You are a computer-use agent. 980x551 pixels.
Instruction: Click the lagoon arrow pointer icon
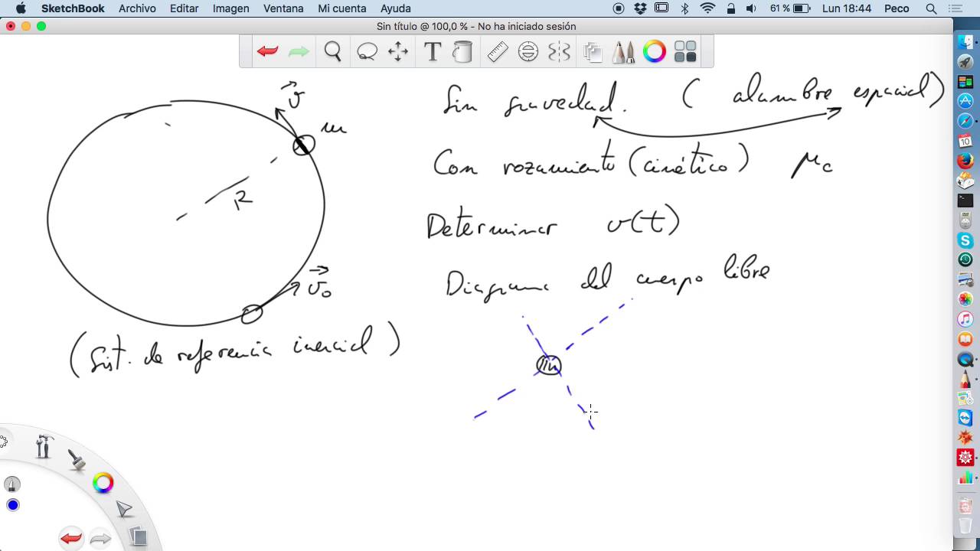(x=124, y=510)
